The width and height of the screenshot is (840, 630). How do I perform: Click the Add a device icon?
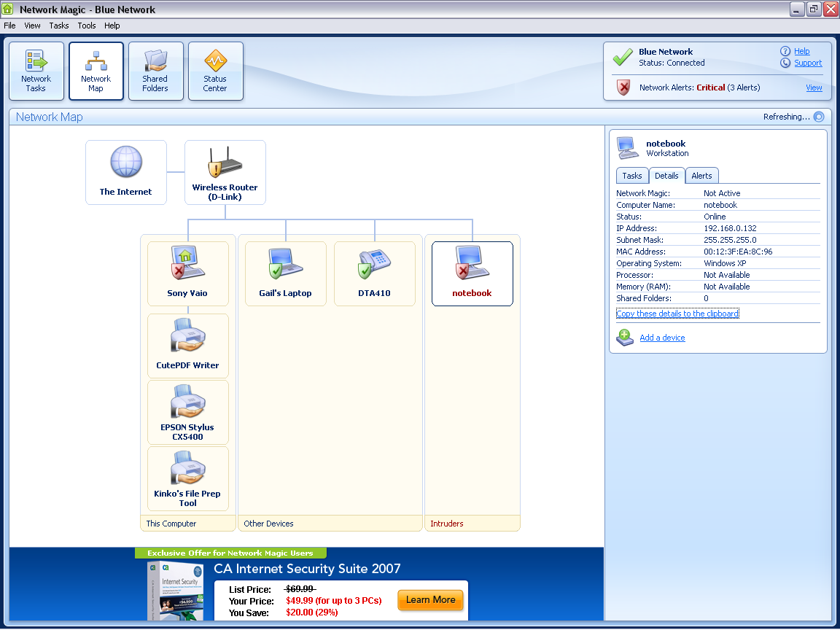(x=625, y=338)
